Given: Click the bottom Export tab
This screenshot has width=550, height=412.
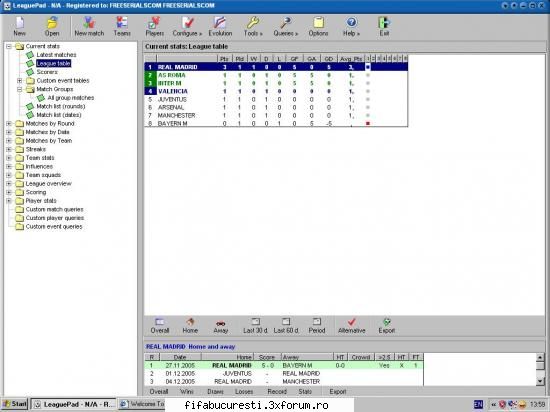Looking at the screenshot, I should click(337, 392).
